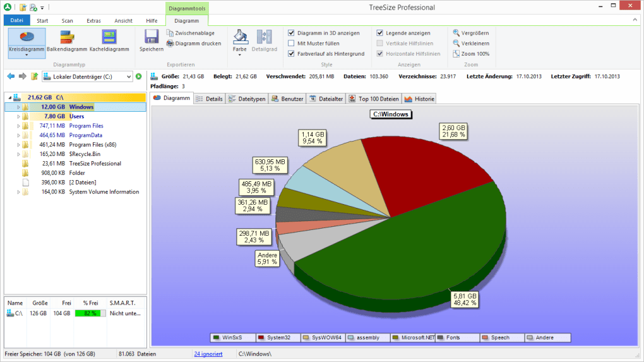Click Horizontale Hilfslinien checkbox
Image resolution: width=644 pixels, height=362 pixels.
coord(380,54)
